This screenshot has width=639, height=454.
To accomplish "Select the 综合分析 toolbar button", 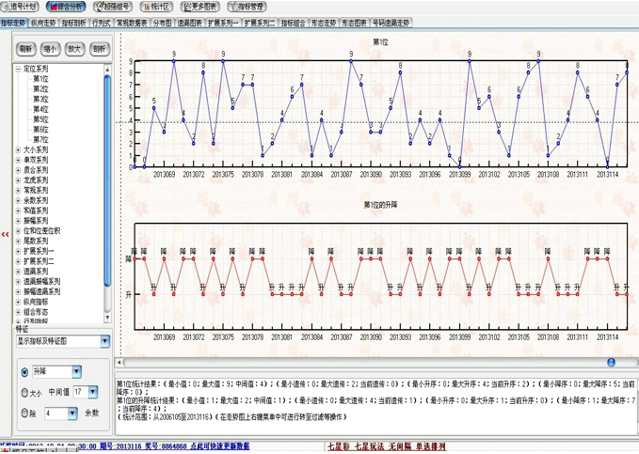I will 66,7.
